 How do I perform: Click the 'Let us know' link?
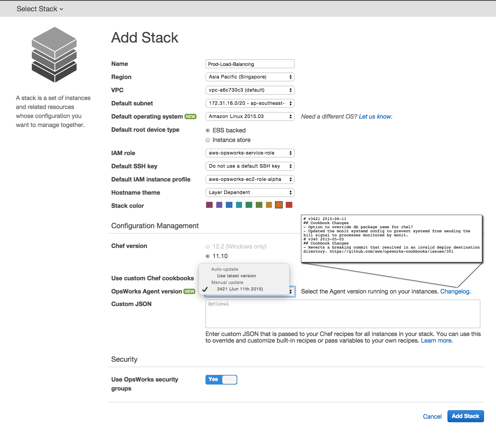[375, 116]
